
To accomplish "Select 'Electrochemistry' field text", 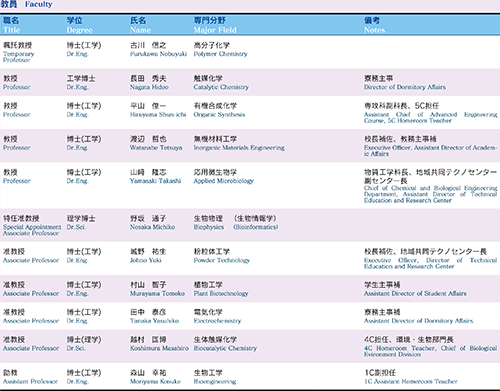I will coord(217,321).
